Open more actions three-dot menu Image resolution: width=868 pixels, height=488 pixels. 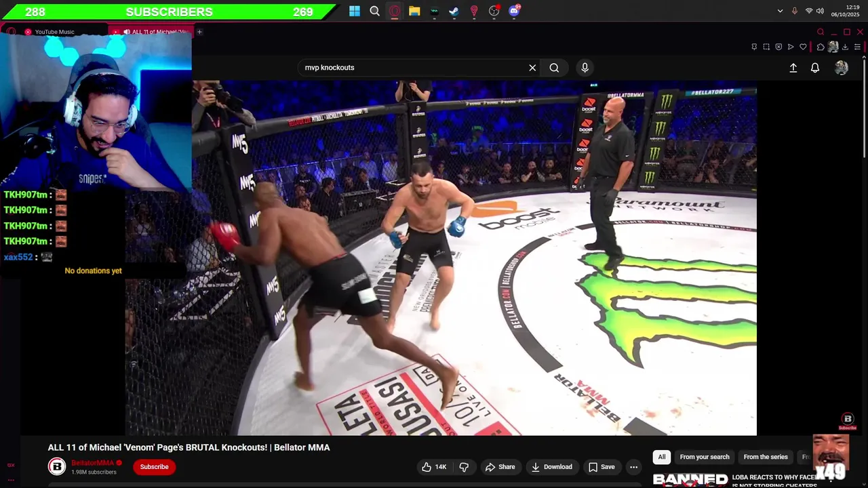(633, 467)
